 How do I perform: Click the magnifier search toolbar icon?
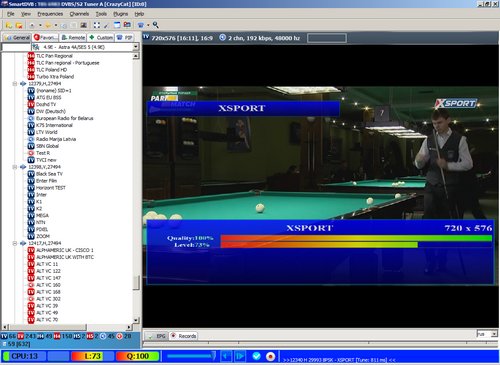pyautogui.click(x=156, y=25)
